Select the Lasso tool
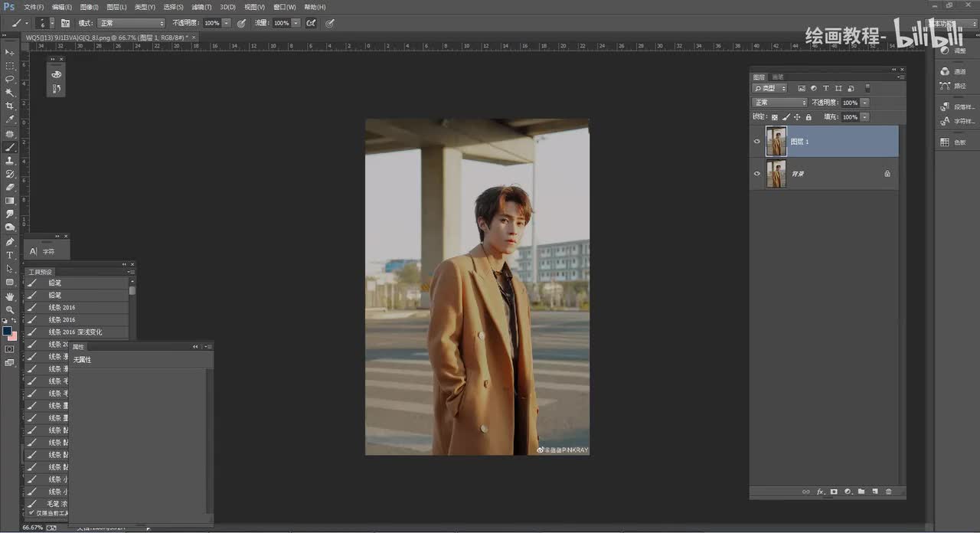Image resolution: width=980 pixels, height=533 pixels. pos(10,79)
